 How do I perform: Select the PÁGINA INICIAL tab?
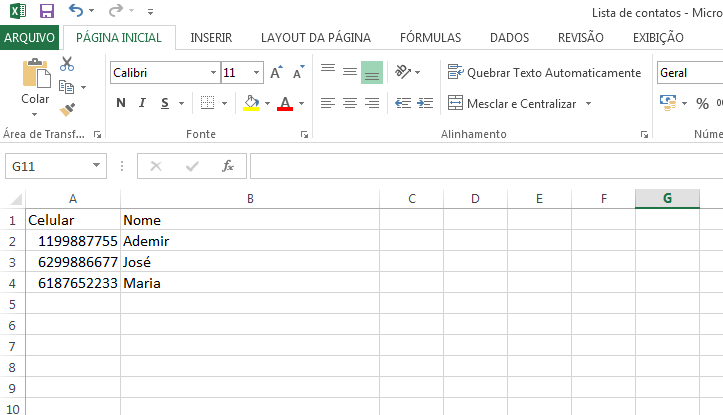(x=119, y=38)
